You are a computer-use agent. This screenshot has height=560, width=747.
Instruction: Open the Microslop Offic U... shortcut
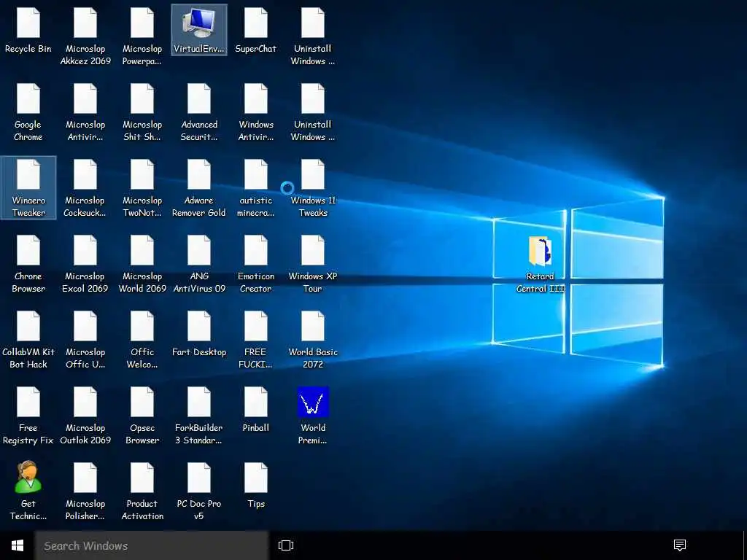85,339
